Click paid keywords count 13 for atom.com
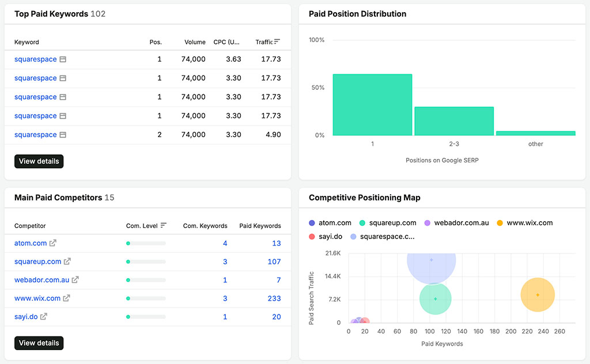Viewport: 590px width, 364px height. click(277, 243)
